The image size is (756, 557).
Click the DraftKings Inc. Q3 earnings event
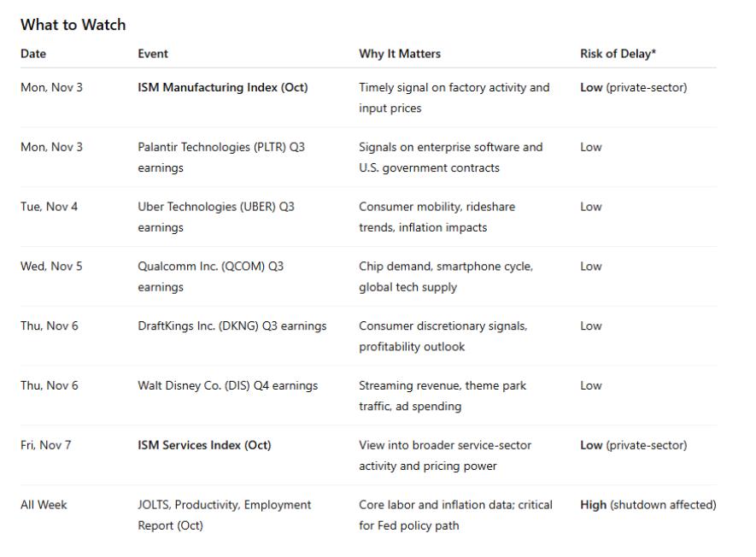231,325
